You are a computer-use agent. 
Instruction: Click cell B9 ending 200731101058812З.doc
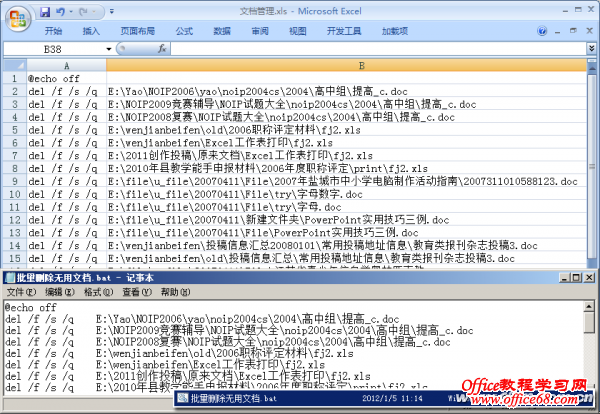[346, 181]
